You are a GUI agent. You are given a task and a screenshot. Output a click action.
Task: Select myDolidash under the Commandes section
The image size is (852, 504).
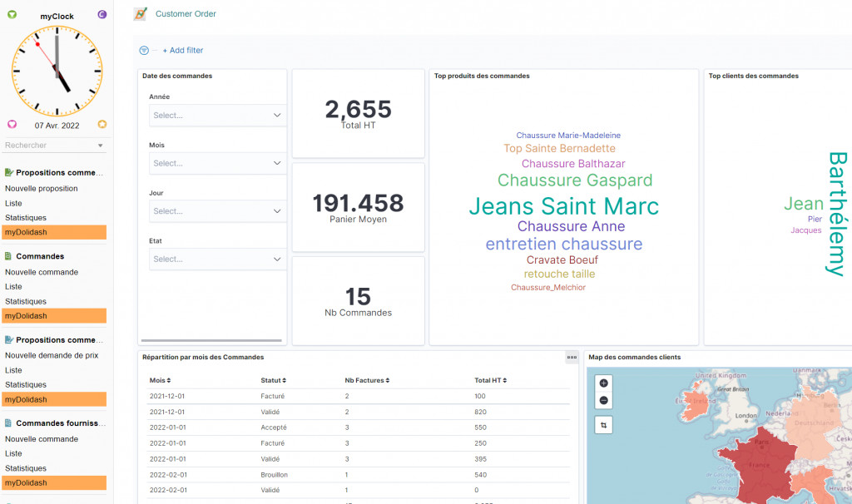click(x=54, y=316)
